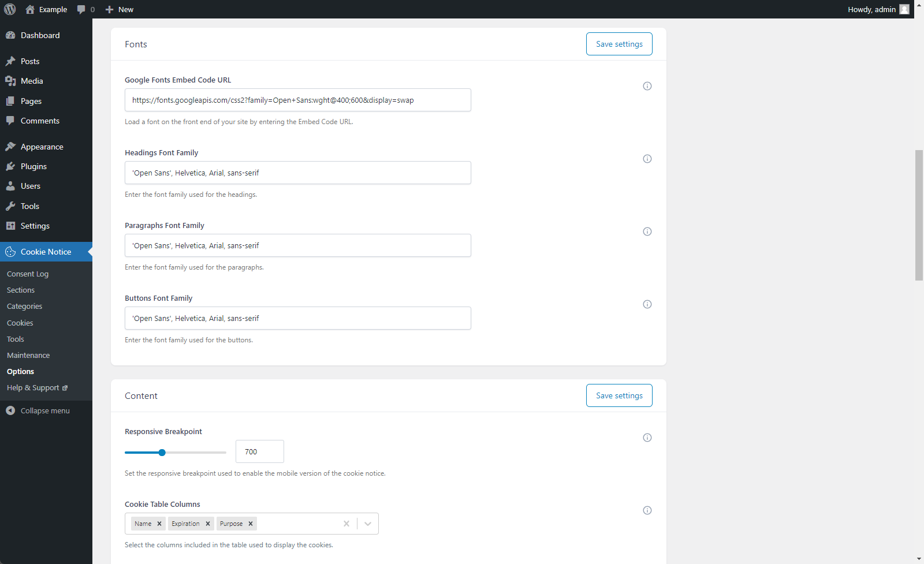Open the Plugins menu

33,166
